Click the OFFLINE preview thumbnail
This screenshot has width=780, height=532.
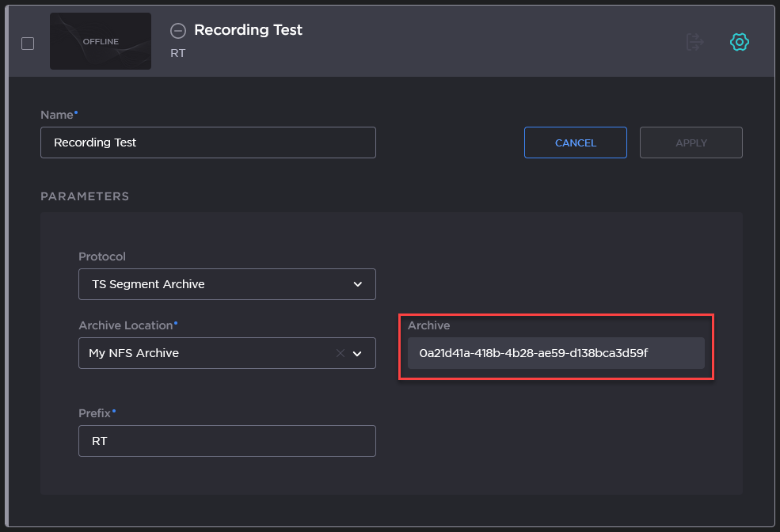click(x=101, y=41)
